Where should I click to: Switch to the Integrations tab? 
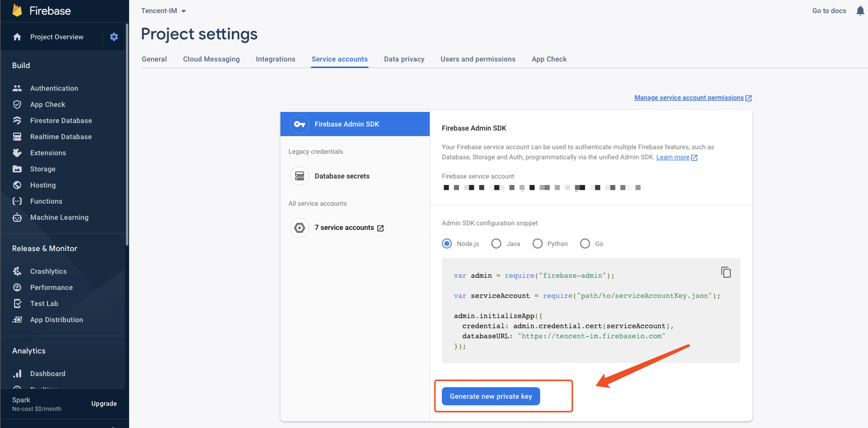pos(275,59)
